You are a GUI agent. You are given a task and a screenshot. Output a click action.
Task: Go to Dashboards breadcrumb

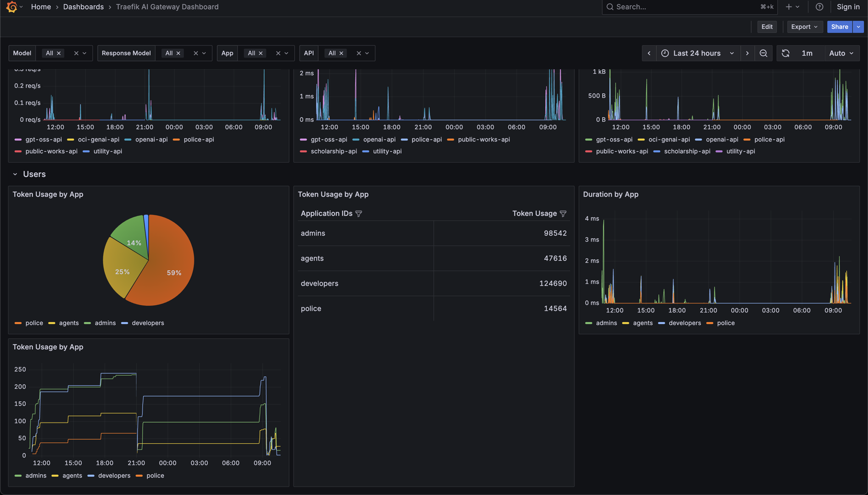(x=83, y=7)
